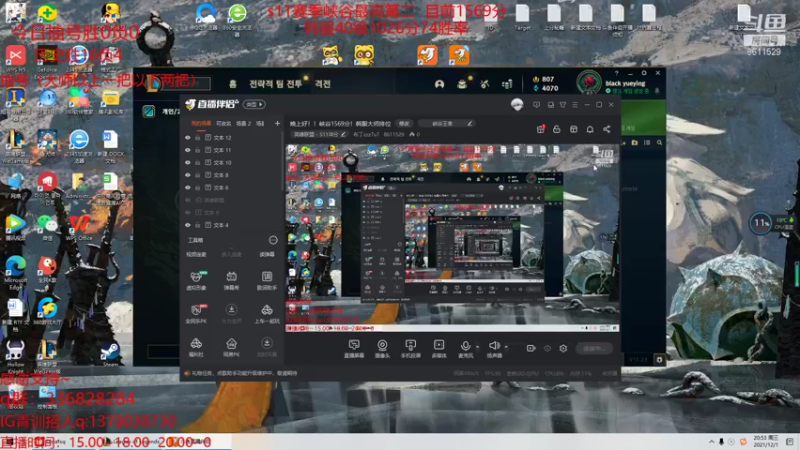Open the 弹幕秀 danmaku tool
This screenshot has height=450, width=800.
[x=231, y=281]
